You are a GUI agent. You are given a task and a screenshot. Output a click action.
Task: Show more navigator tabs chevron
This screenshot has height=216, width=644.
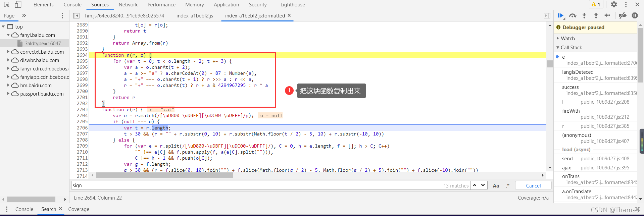click(24, 15)
